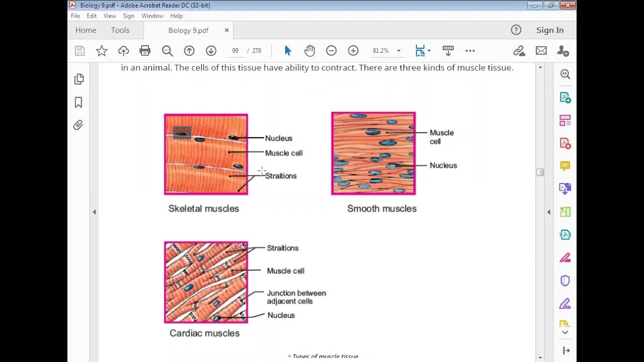Screen dimensions: 644x362
Task: Collapse the right tools pane arrow
Action: (566, 350)
